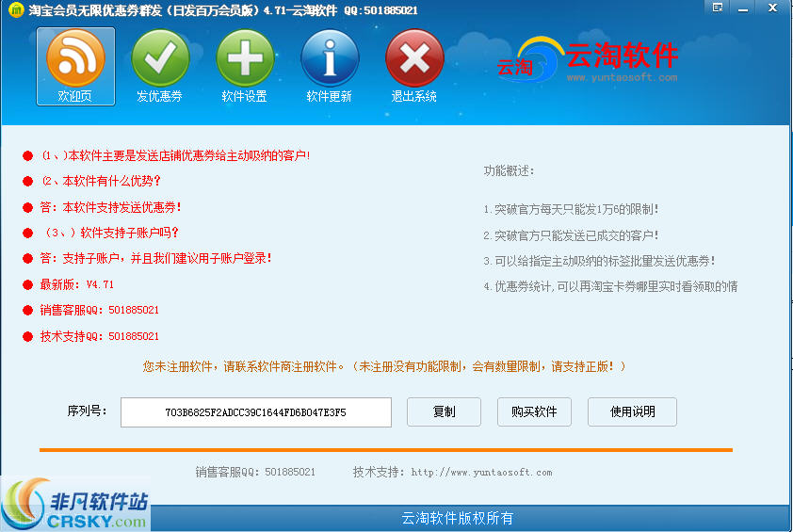Click the title bar app icon
793x532 pixels.
[16, 9]
